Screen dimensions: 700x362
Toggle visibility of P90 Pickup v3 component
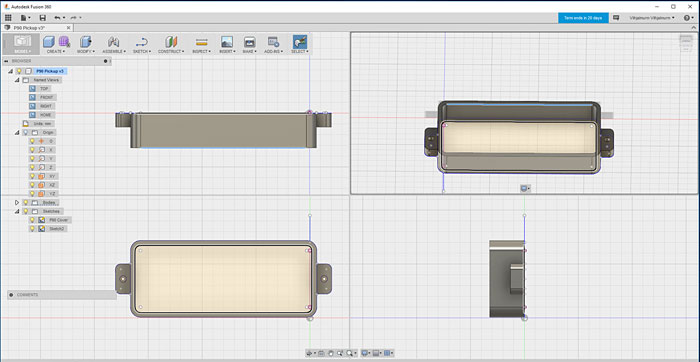tap(19, 71)
